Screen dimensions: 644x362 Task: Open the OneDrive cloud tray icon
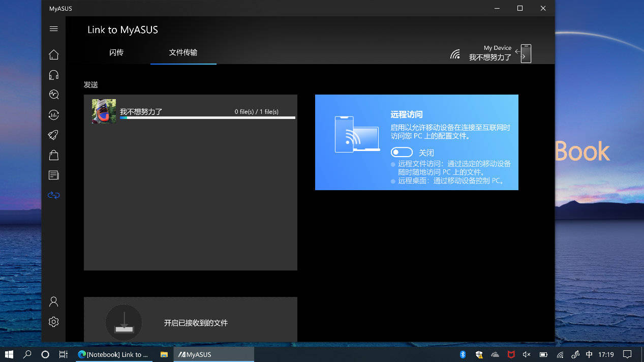[x=495, y=354]
